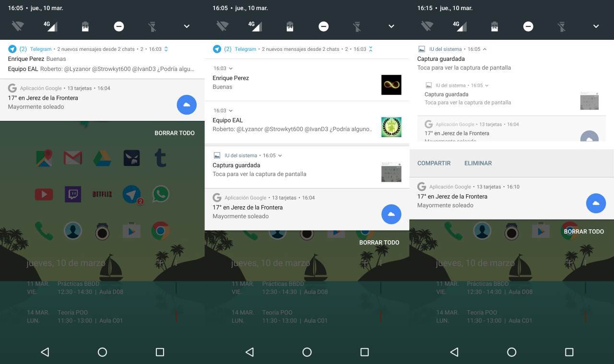
Task: Expand quick settings chevron in middle screenshot
Action: [x=391, y=26]
